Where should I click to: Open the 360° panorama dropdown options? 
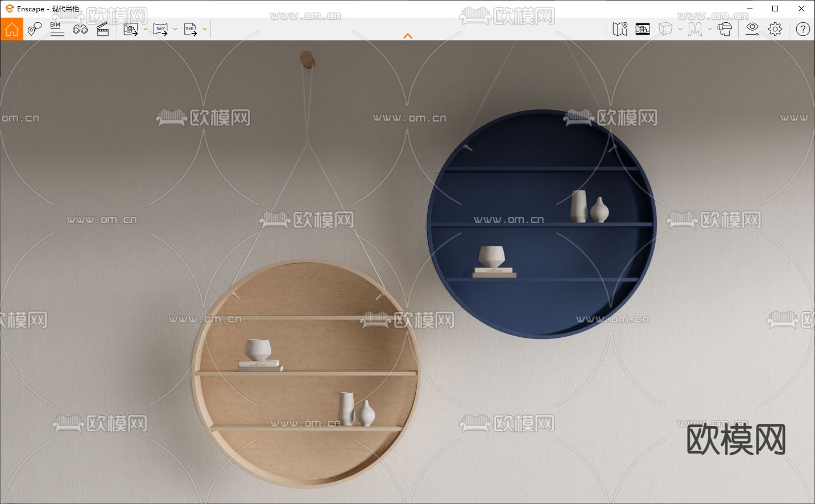point(175,29)
